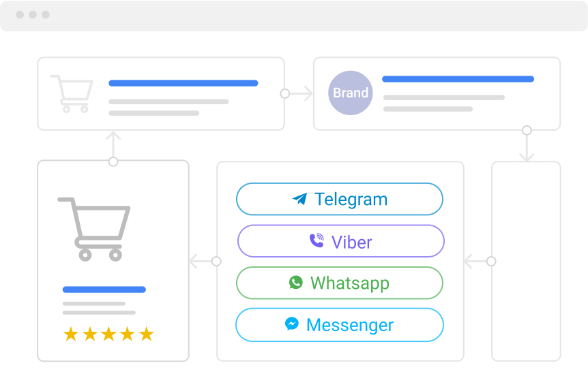Click the blue title bar beside Brand
Screen dimensions: 588x389
pos(458,79)
